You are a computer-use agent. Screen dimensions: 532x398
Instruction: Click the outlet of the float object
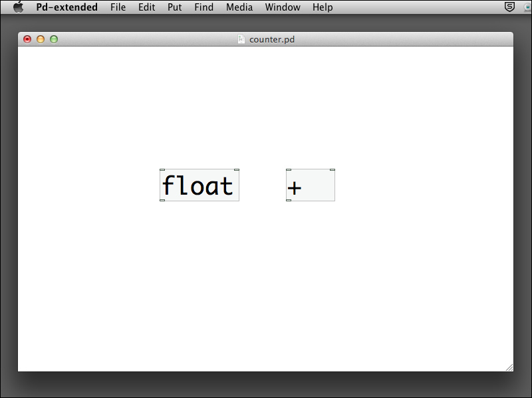162,200
